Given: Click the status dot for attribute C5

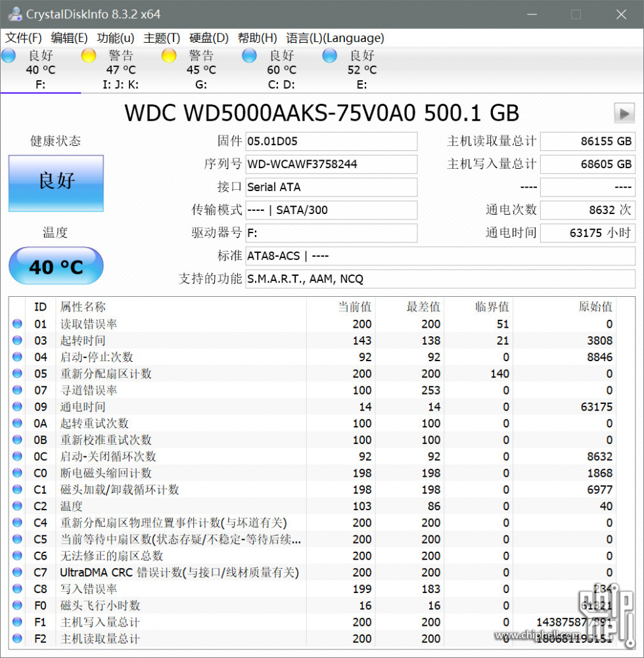Looking at the screenshot, I should pos(17,539).
